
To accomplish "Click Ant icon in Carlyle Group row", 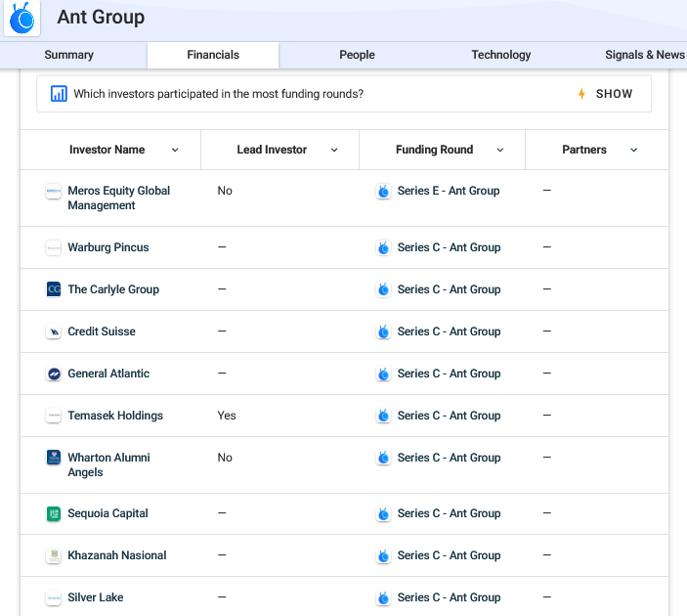I will click(383, 289).
